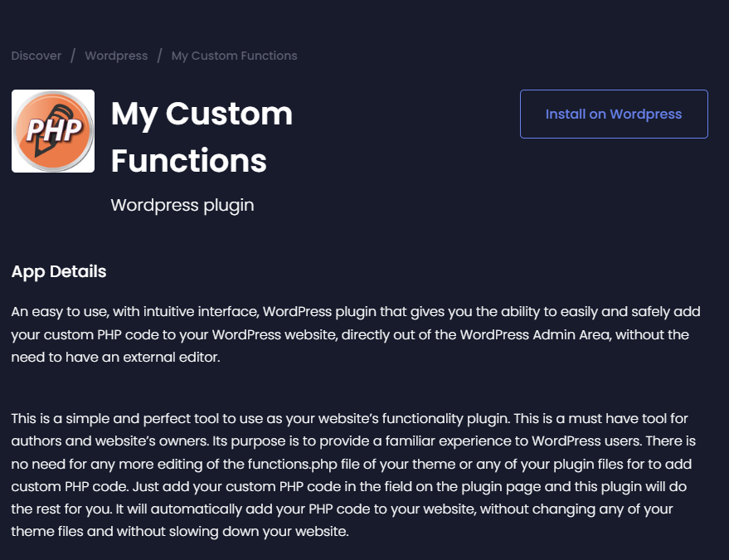Click the Wordpress plugin subtitle

(182, 205)
